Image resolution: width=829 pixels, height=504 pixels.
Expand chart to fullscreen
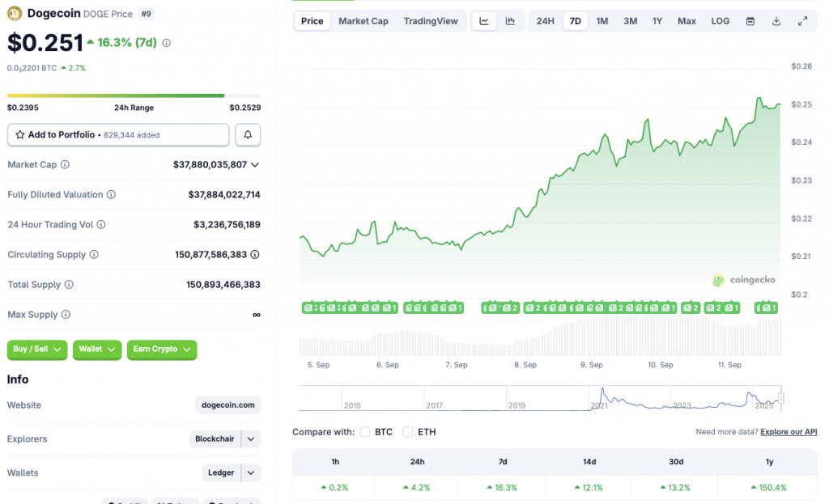click(802, 21)
